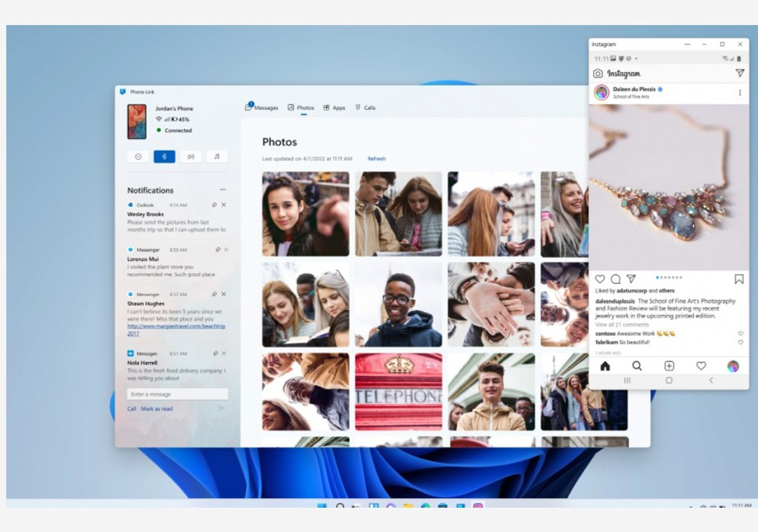Like the Instagram post heart icon

(x=600, y=279)
